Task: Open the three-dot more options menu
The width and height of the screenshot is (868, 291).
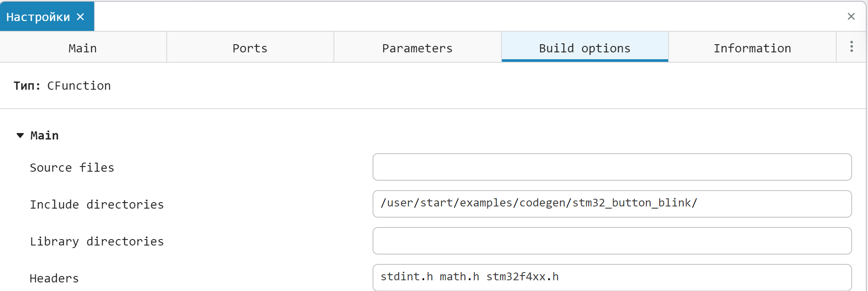Action: pos(851,47)
